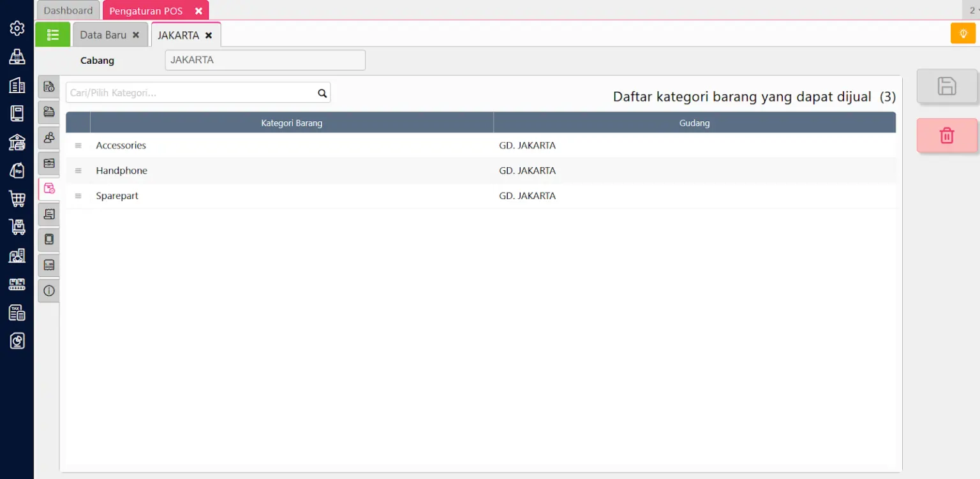Image resolution: width=980 pixels, height=479 pixels.
Task: Select the Rp price tag sidebar icon
Action: pos(17,171)
